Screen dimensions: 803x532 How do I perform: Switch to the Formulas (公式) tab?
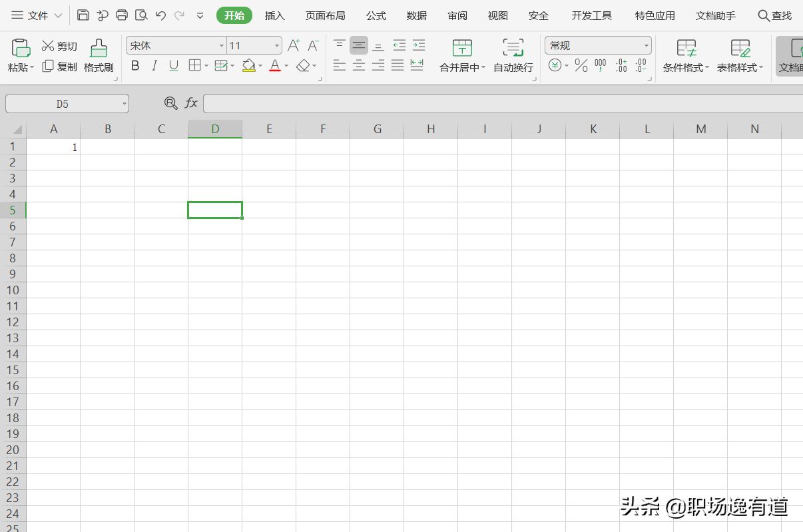(376, 15)
